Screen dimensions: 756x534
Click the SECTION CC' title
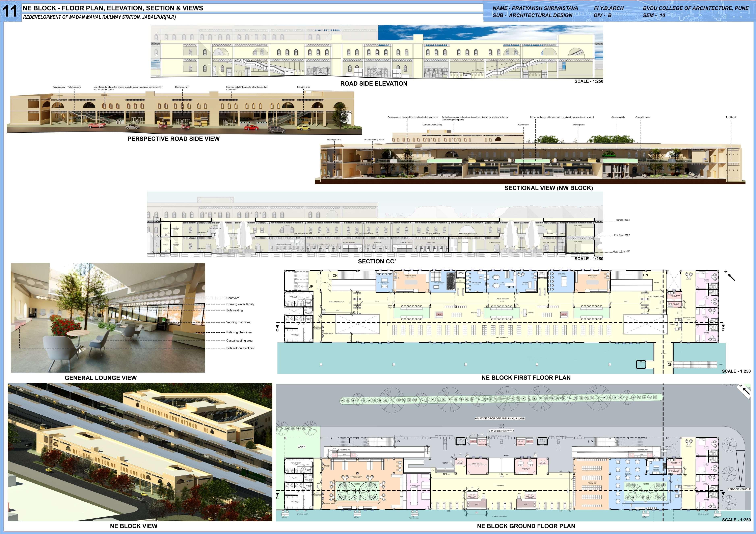377,261
